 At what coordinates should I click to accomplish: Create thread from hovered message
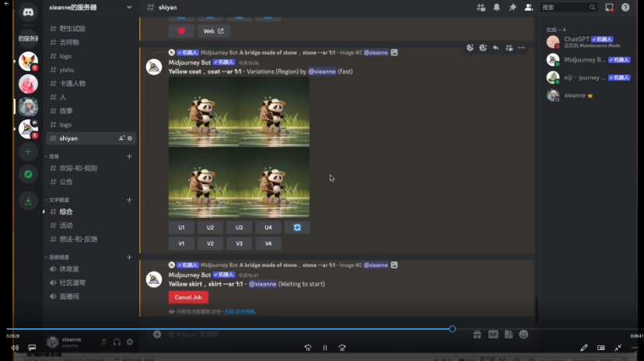pos(509,47)
